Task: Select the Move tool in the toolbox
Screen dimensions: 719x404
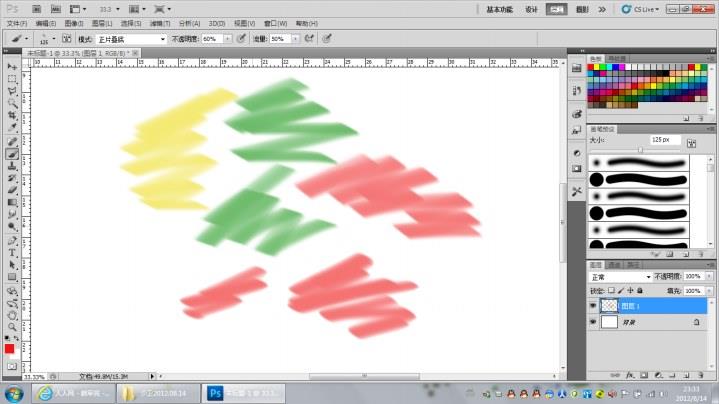Action: click(x=11, y=65)
